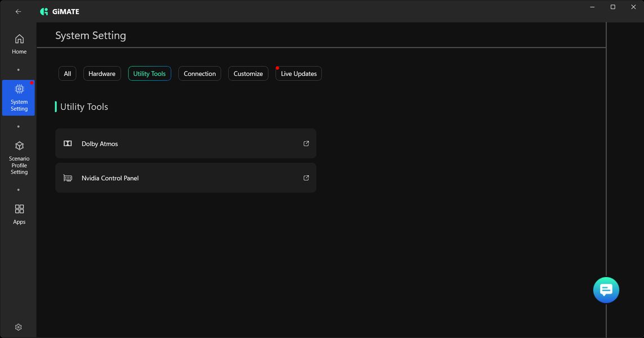Open the Dolby Atmos row
This screenshot has width=644, height=338.
(186, 144)
